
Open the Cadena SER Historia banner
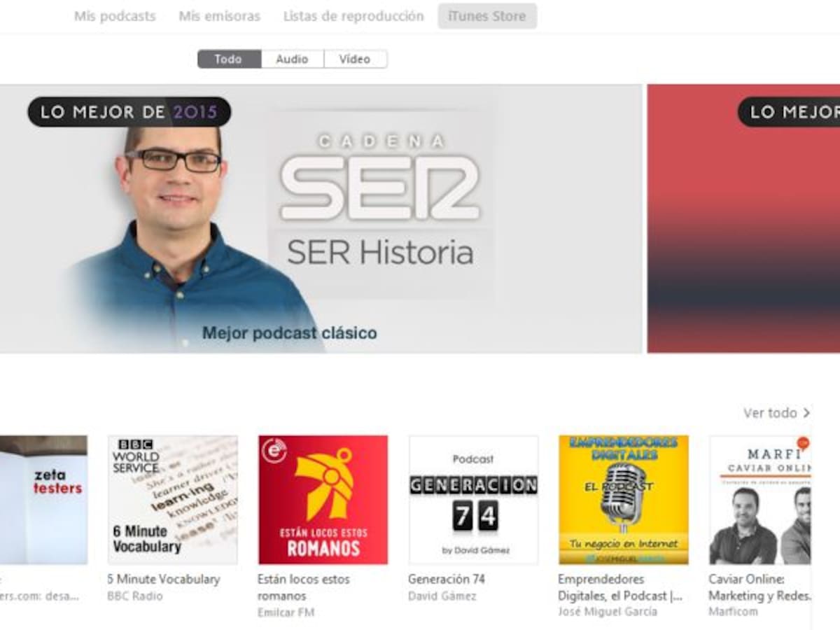click(321, 218)
